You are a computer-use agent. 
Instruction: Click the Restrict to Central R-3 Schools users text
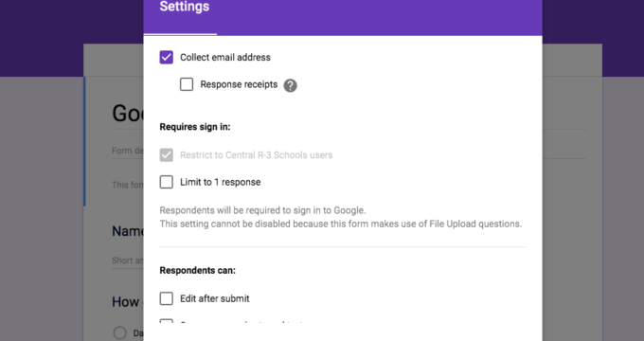click(x=257, y=155)
